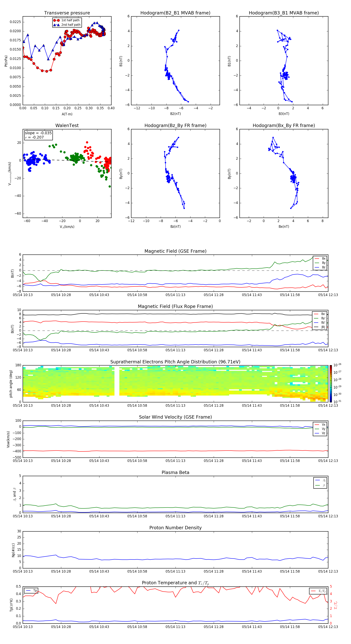This screenshot has height=644, width=351.
Task: Click the "Hodogram(Bz_By FR frame)" title
Action: [x=175, y=125]
